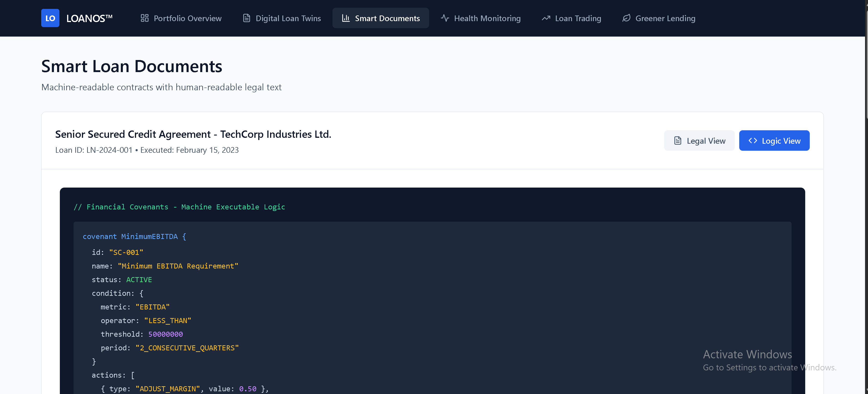The height and width of the screenshot is (394, 868).
Task: Open the Greener Lending tab
Action: [665, 18]
